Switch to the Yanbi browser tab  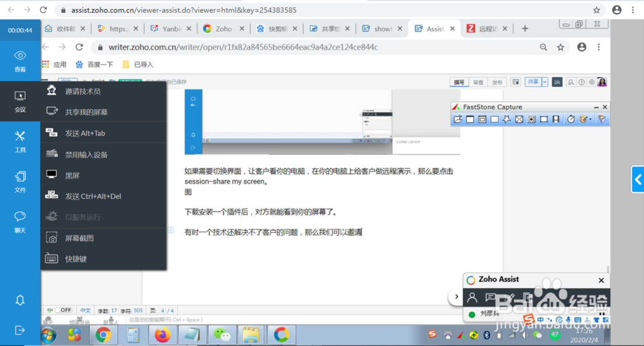[171, 29]
